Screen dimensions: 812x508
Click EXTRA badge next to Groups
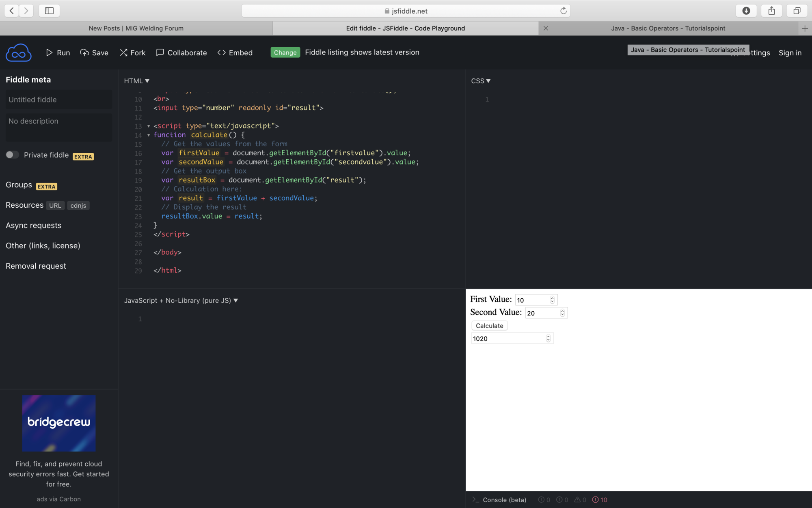tap(47, 187)
